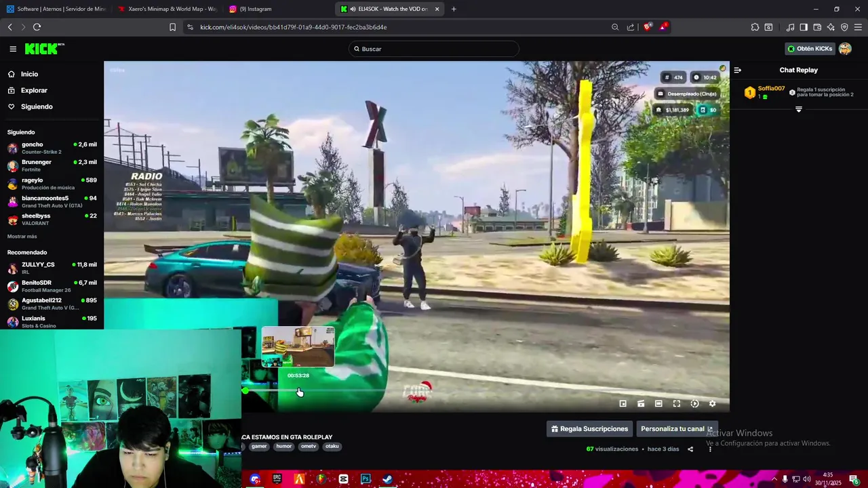Open a new browser tab
868x488 pixels.
(454, 9)
